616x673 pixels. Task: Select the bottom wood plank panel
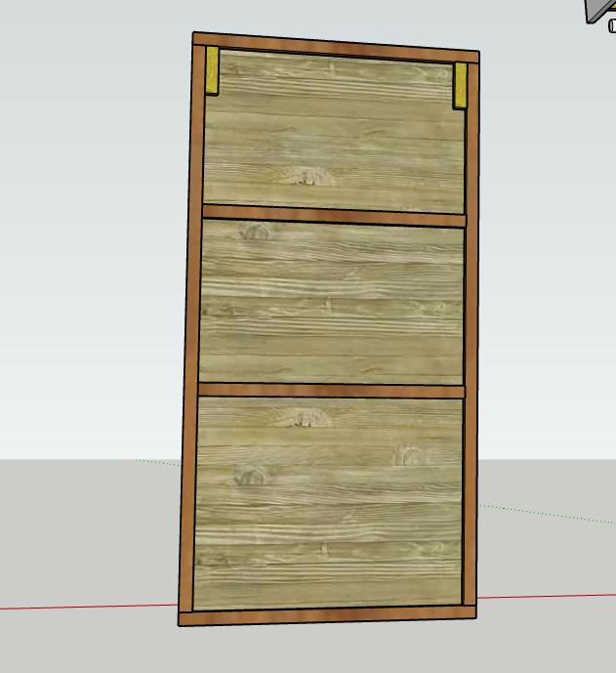(329, 503)
